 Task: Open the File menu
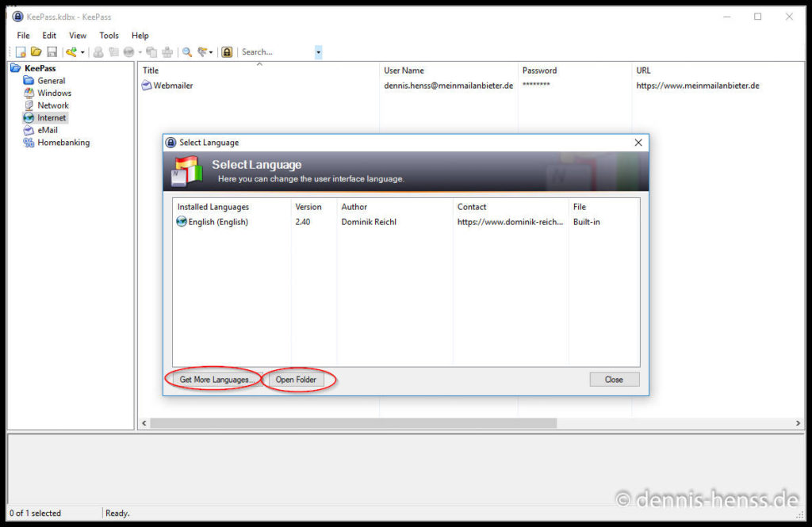tap(23, 35)
